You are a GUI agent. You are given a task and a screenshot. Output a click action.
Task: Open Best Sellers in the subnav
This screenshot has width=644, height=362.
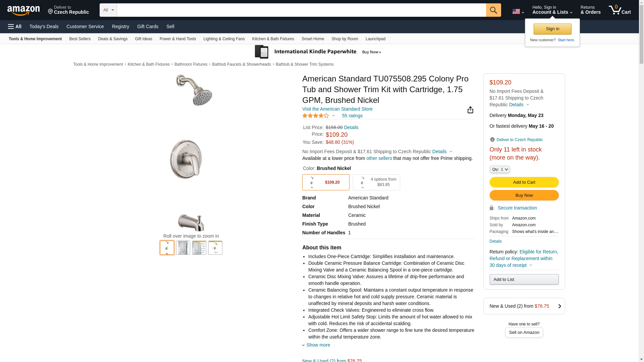(80, 39)
